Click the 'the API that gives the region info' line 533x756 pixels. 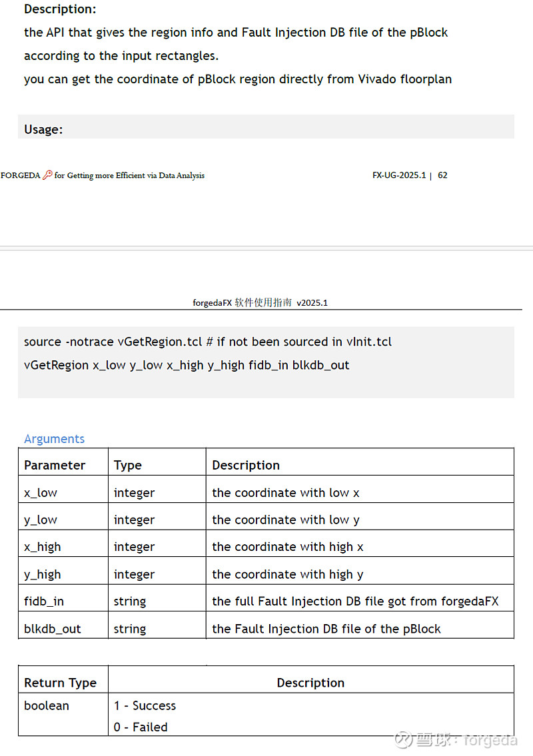click(236, 33)
